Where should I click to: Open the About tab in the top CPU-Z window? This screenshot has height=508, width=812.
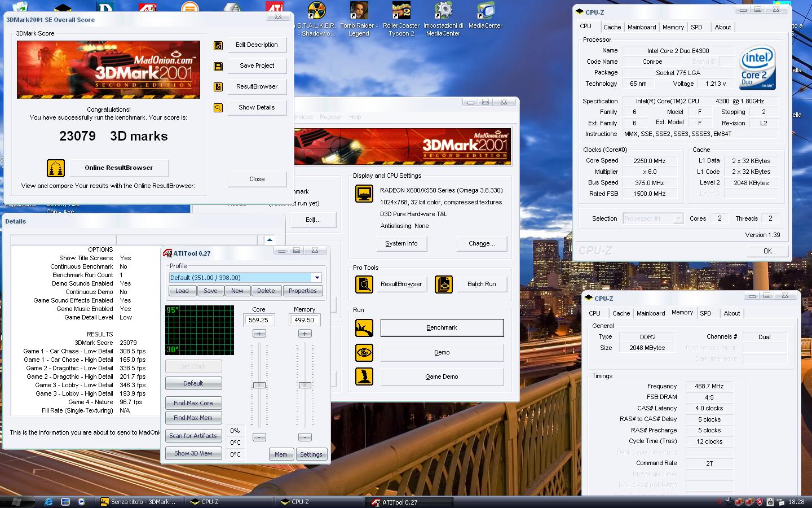[x=723, y=27]
